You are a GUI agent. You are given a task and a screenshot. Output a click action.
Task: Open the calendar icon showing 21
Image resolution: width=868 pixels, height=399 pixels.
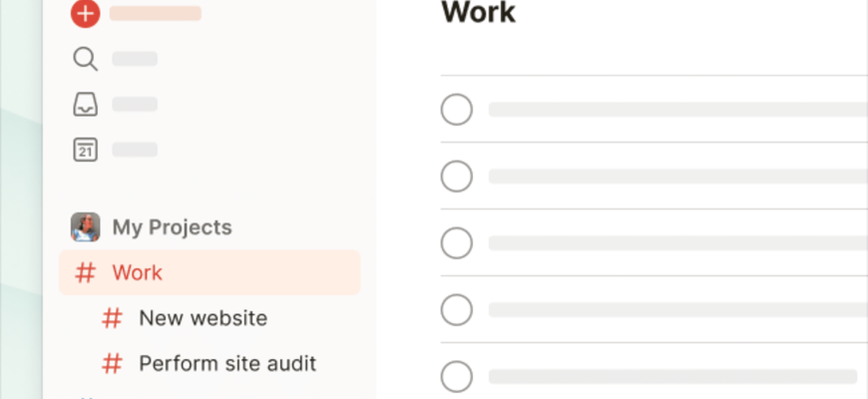point(86,150)
